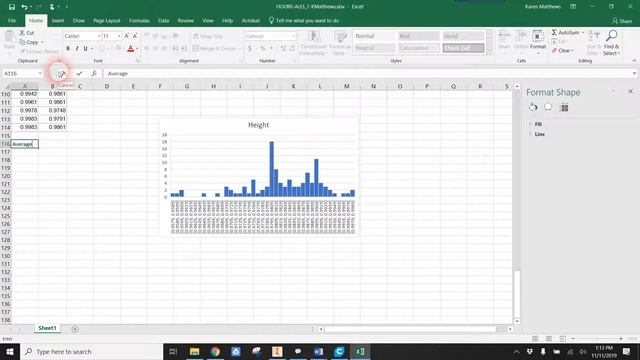Switch to the Data tab
This screenshot has width=640, height=360.
163,20
